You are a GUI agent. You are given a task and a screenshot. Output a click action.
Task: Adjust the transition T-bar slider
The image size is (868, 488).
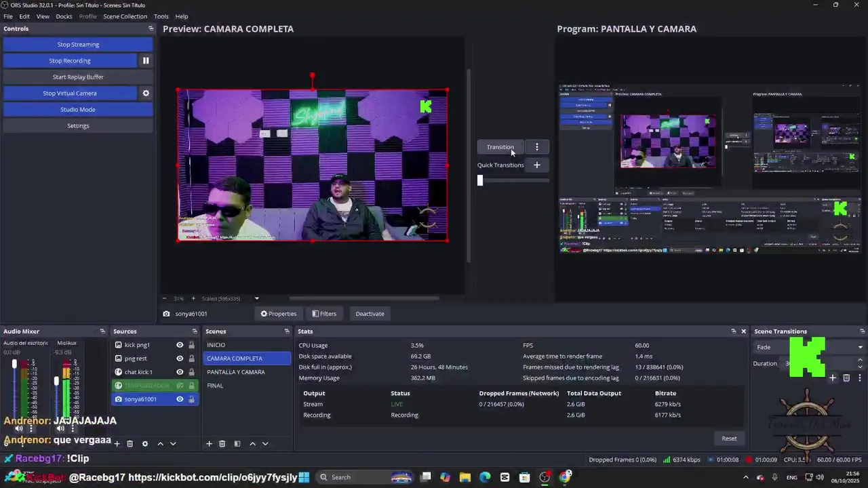[x=480, y=180]
